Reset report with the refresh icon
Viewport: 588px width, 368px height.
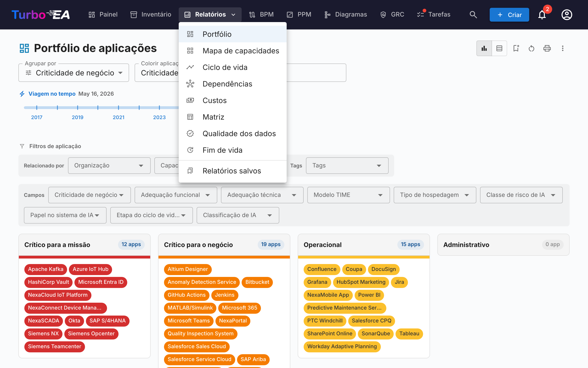point(531,48)
